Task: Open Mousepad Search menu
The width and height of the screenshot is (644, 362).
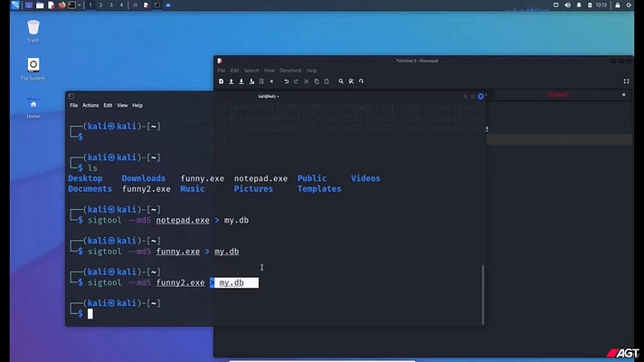Action: point(251,71)
